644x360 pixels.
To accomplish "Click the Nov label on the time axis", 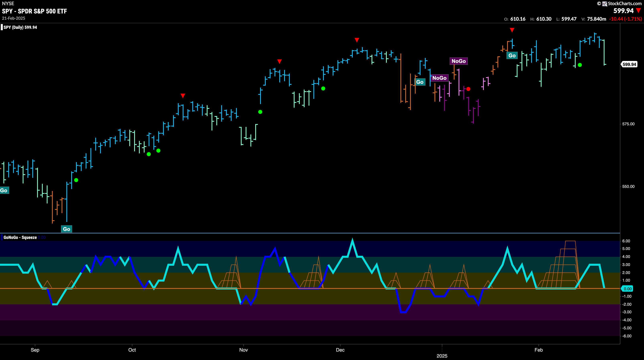I will pyautogui.click(x=243, y=350).
